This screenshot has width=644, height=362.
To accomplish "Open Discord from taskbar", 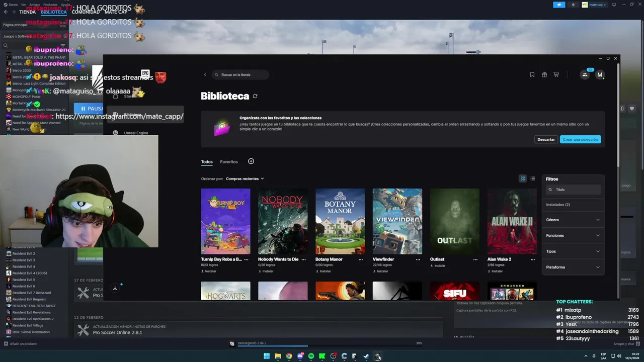I will tap(300, 356).
